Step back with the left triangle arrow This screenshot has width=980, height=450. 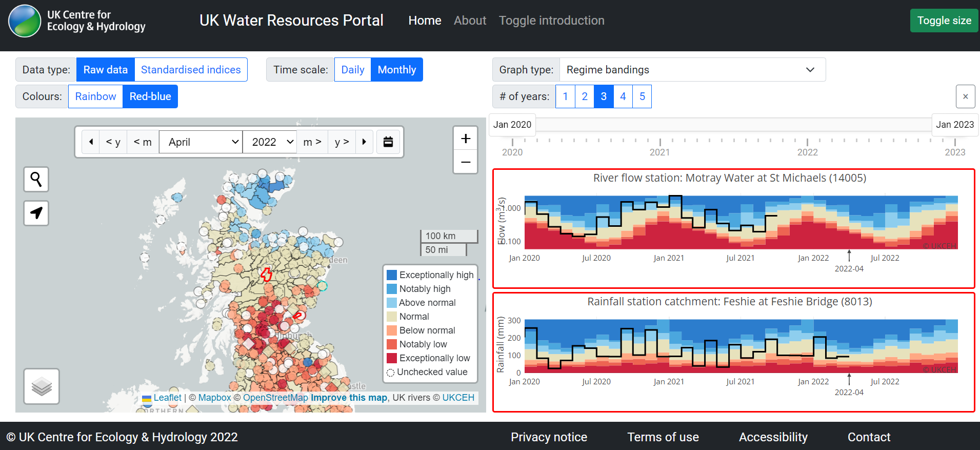(x=91, y=142)
